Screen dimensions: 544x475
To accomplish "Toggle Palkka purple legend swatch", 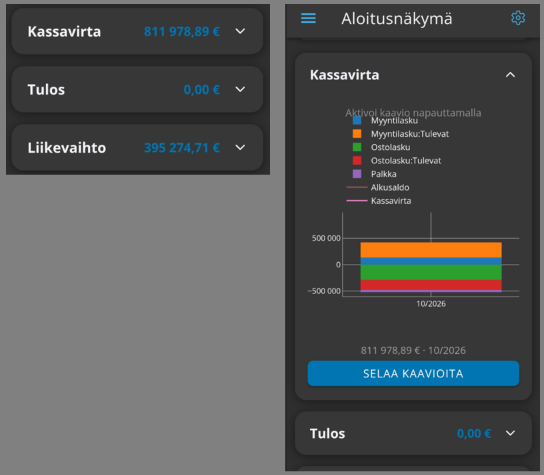I will point(357,174).
